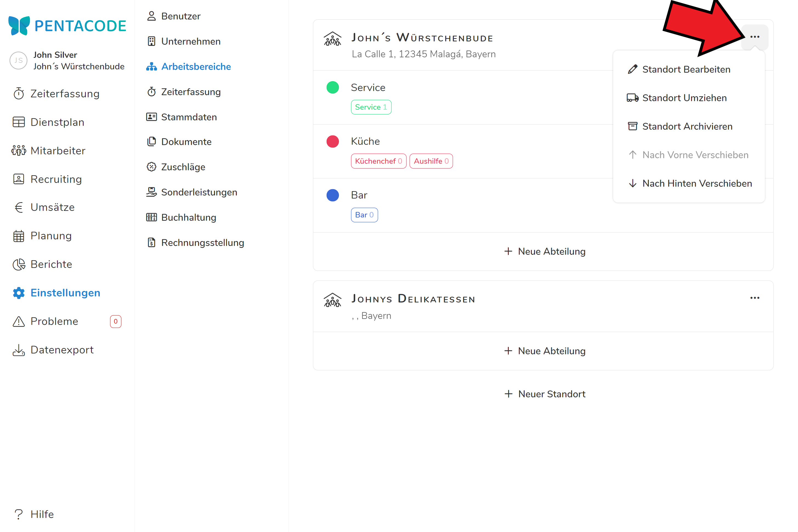Image resolution: width=798 pixels, height=532 pixels.
Task: Select Nach Hinten Verschieben option
Action: click(697, 183)
